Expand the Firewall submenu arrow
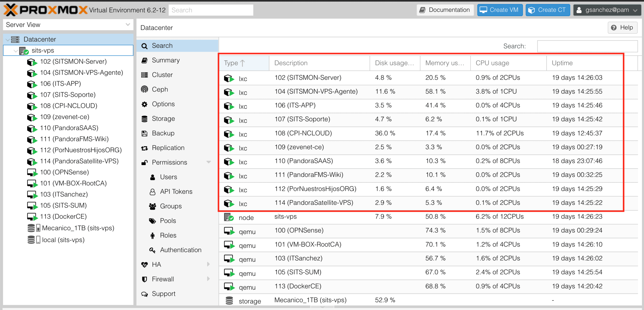644x310 pixels. [x=209, y=279]
